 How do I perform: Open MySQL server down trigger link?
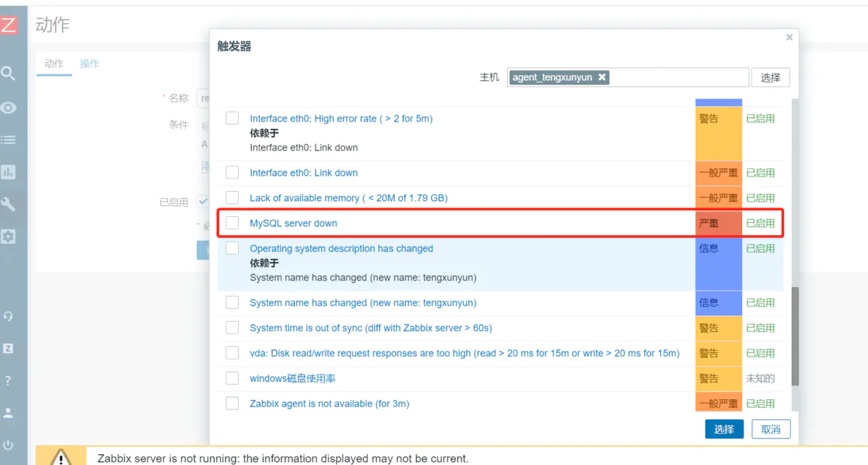[x=294, y=223]
